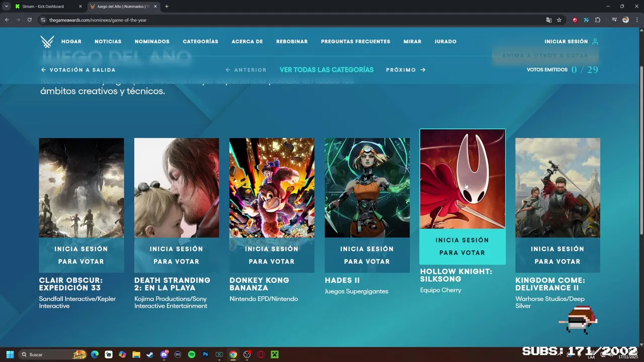Open Opera browser from the taskbar
Image resolution: width=644 pixels, height=362 pixels.
(261, 354)
